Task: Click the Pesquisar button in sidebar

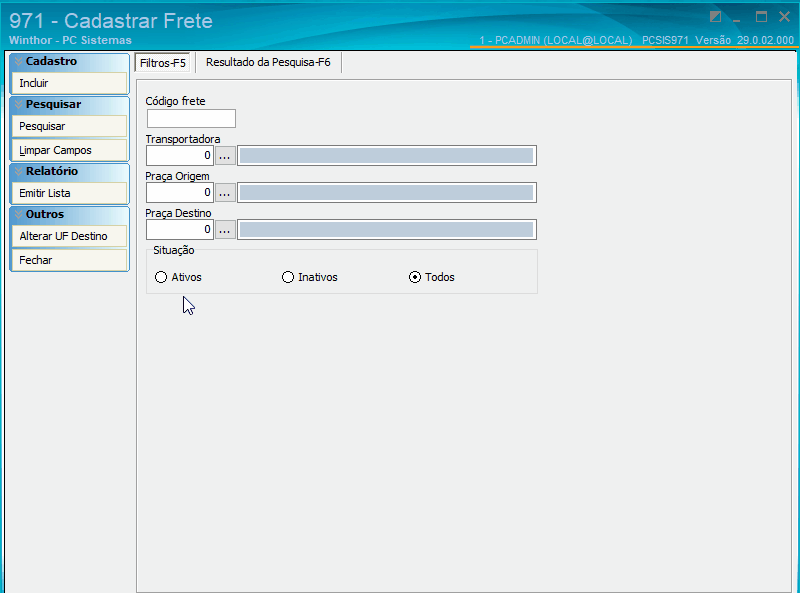Action: 69,126
